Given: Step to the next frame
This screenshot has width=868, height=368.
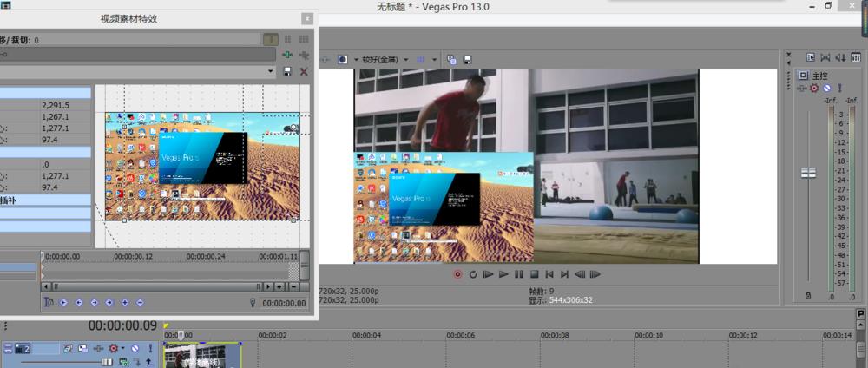Looking at the screenshot, I should [595, 274].
